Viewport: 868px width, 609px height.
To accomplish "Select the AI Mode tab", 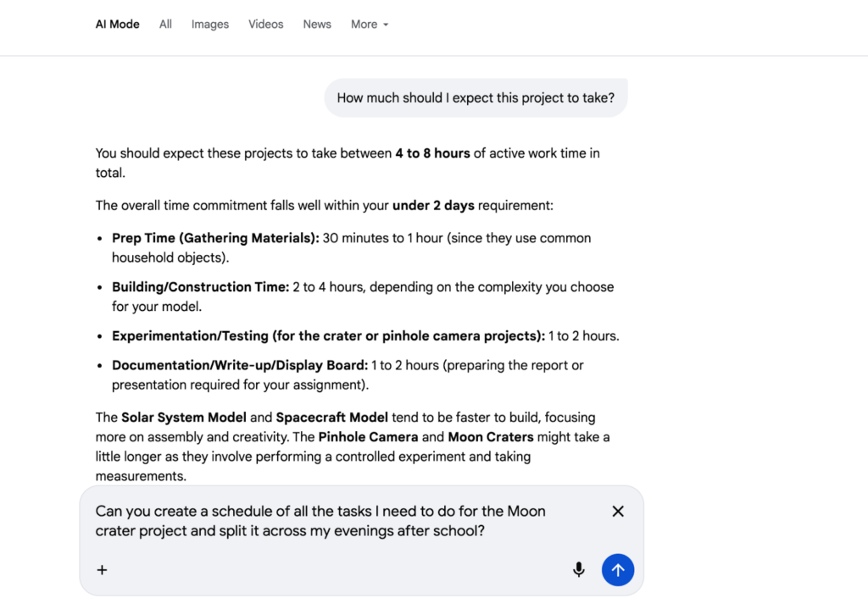I will [x=117, y=24].
